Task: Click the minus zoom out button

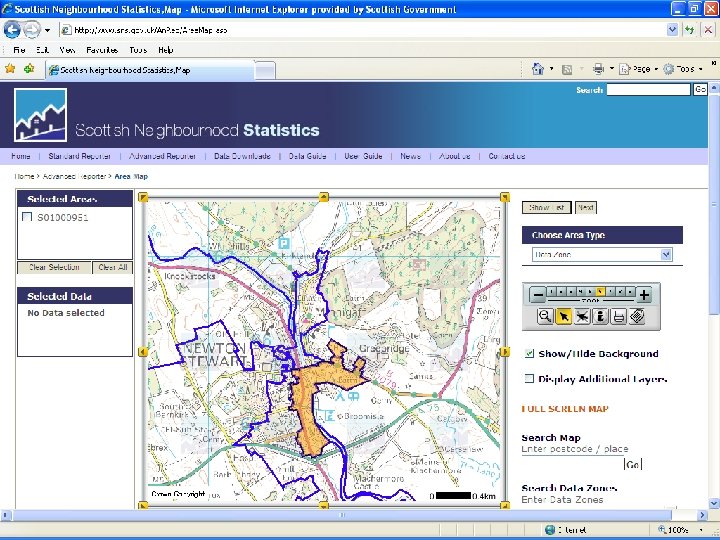Action: pos(538,295)
